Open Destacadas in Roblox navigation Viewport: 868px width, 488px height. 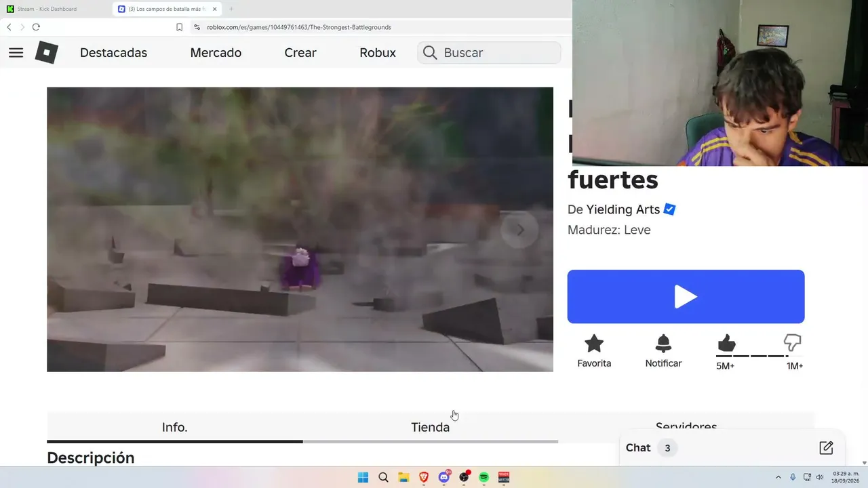[x=113, y=53]
